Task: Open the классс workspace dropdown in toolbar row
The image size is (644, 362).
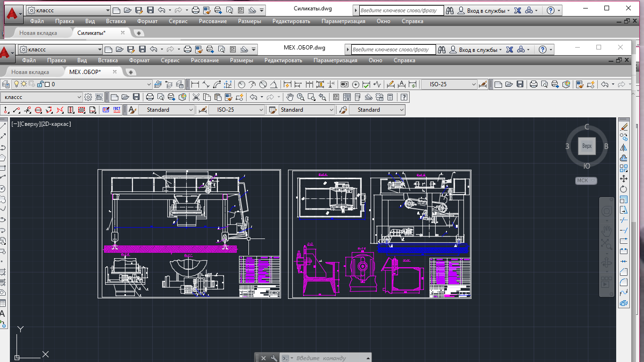Action: tap(79, 97)
